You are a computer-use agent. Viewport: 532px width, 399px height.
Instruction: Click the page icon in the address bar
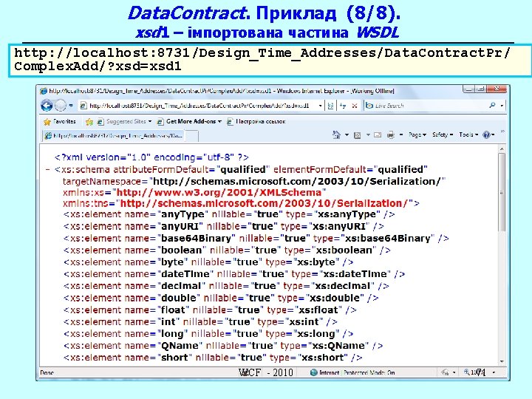[x=83, y=106]
